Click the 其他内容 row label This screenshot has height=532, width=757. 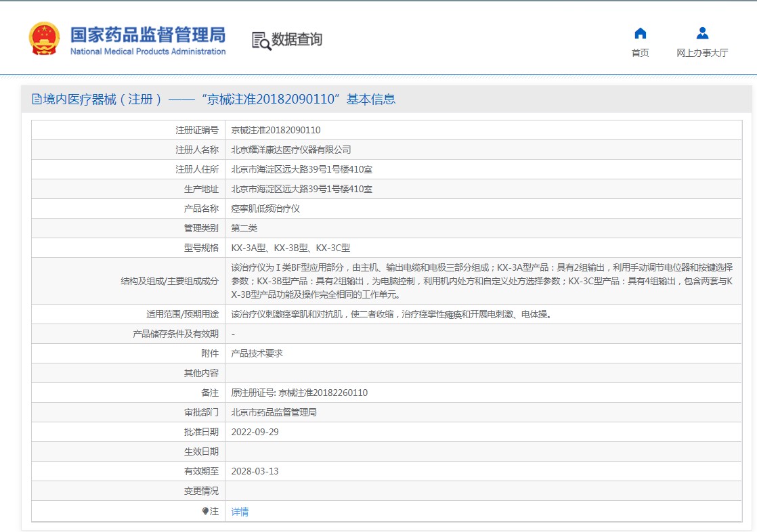201,373
